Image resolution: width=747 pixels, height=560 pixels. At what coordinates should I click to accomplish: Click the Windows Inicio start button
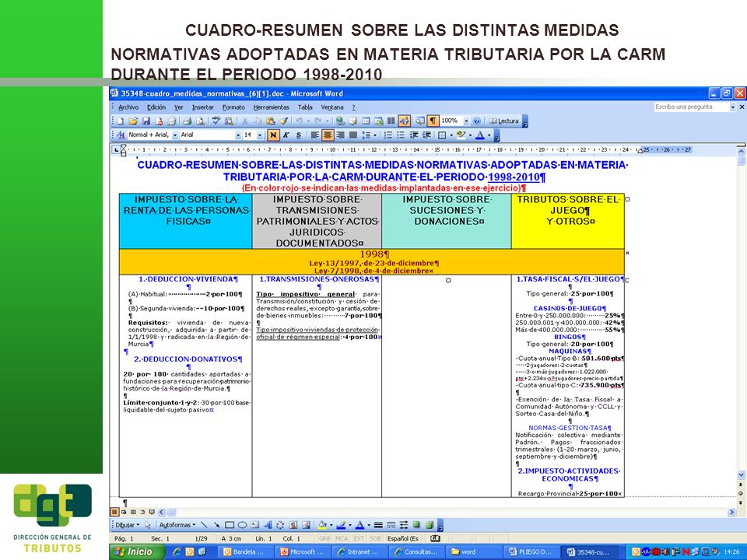click(x=137, y=552)
